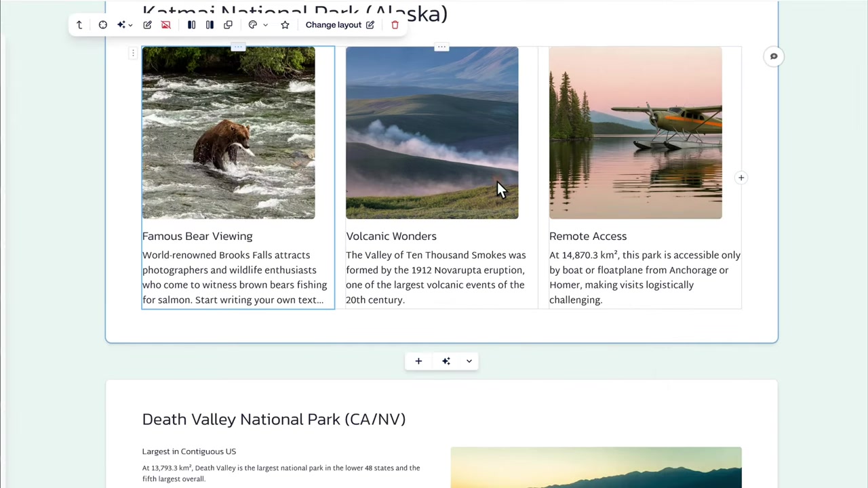Expand the AI sparkle dropdown in top toolbar

click(x=130, y=25)
